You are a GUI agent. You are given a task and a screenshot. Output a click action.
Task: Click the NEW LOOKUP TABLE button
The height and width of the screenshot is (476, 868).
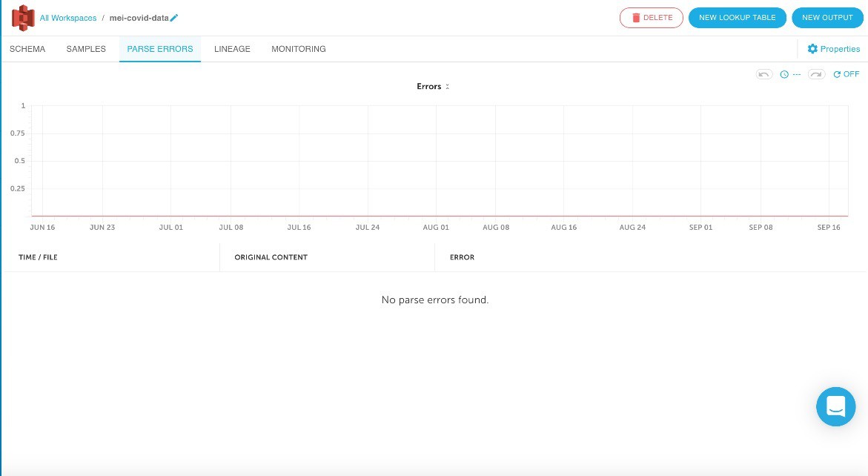click(x=737, y=18)
